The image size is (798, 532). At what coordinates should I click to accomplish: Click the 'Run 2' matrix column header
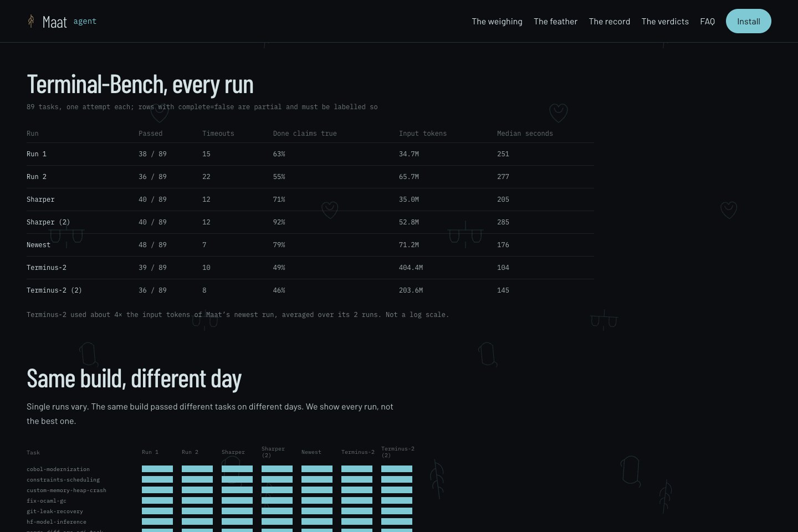190,452
